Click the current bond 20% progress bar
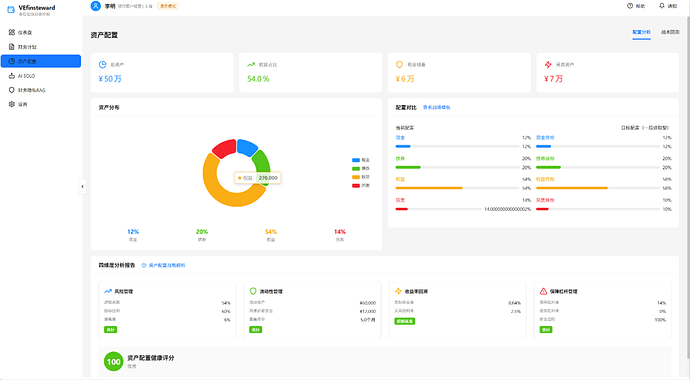The height and width of the screenshot is (380, 690). (457, 167)
